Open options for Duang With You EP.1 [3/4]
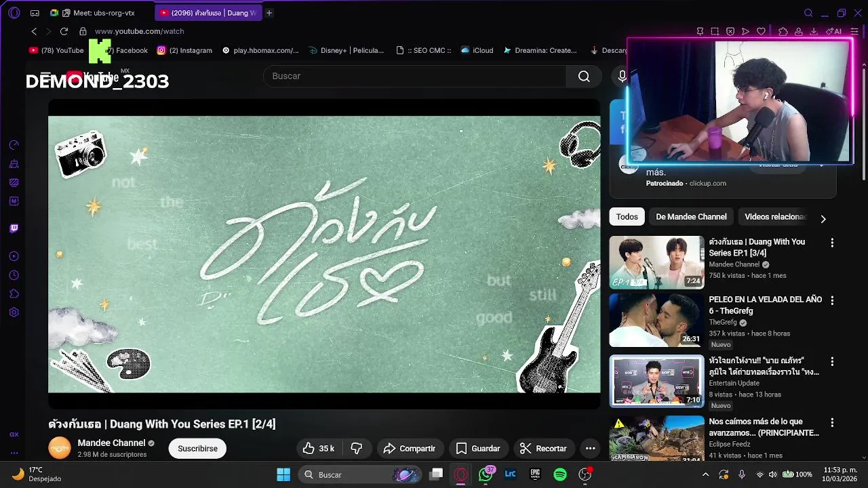Image resolution: width=868 pixels, height=488 pixels. (x=832, y=243)
